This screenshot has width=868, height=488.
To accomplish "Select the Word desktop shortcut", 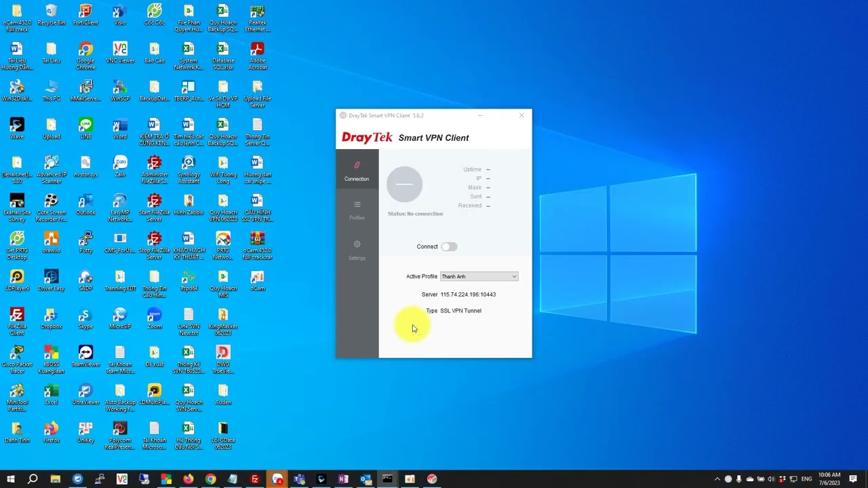I will click(x=120, y=129).
